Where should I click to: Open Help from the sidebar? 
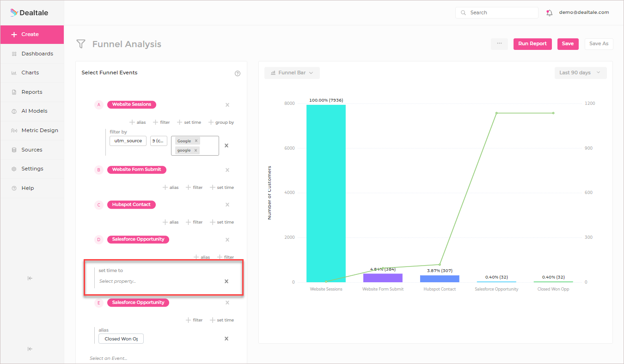(x=32, y=188)
